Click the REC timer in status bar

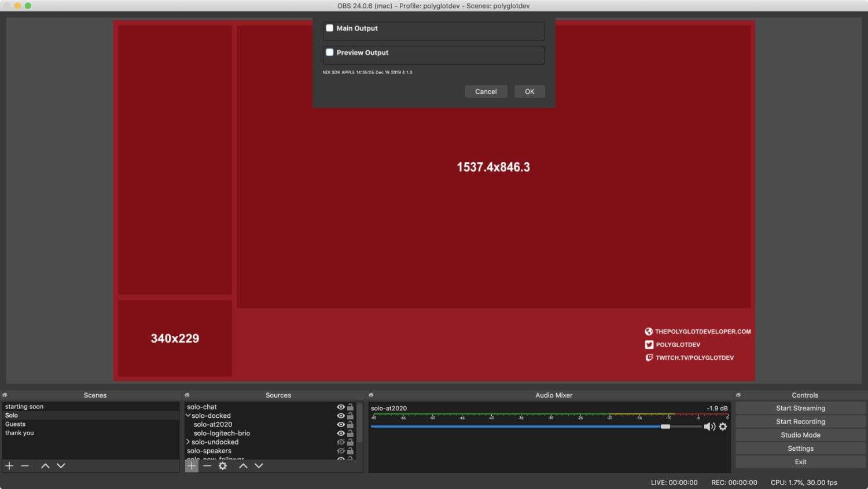point(734,482)
